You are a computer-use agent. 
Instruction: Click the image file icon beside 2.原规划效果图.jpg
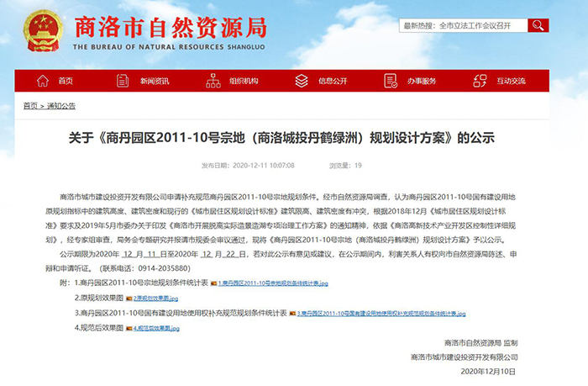[129, 299]
